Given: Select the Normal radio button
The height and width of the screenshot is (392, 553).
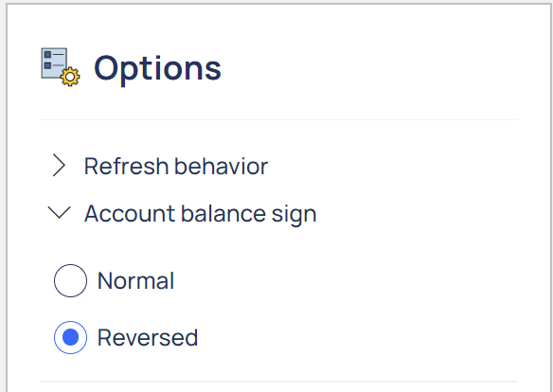Looking at the screenshot, I should (x=70, y=280).
